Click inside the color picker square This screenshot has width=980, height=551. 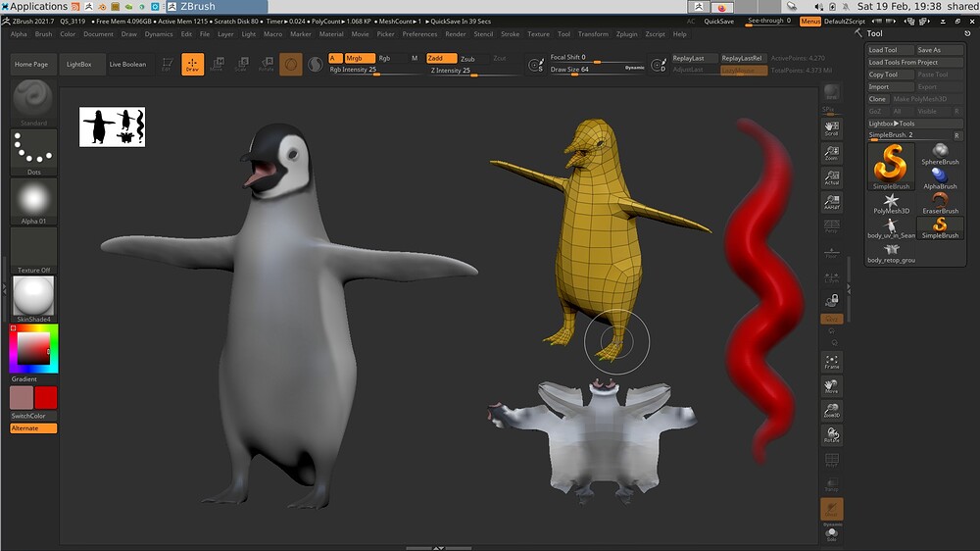32,348
